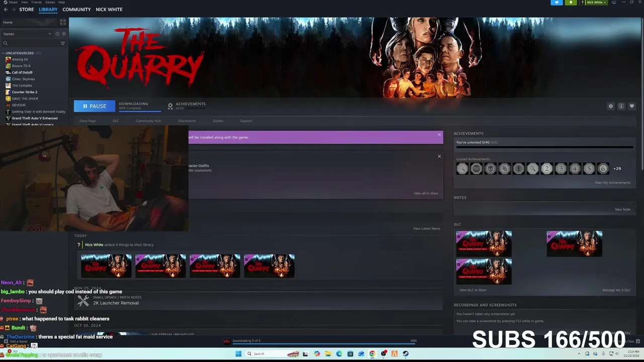The image size is (644, 362).
Task: Click the Among Us game icon
Action: click(8, 59)
